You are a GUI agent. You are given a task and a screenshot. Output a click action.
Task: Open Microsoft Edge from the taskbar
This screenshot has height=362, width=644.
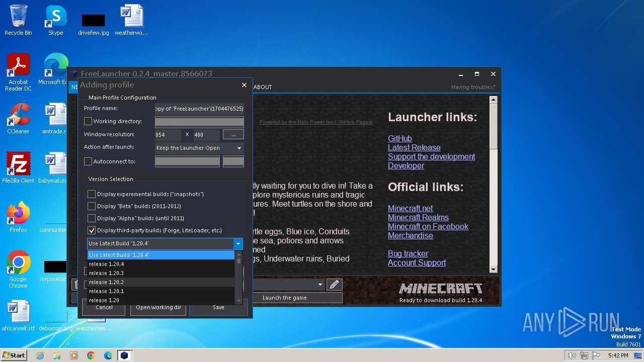(108, 355)
